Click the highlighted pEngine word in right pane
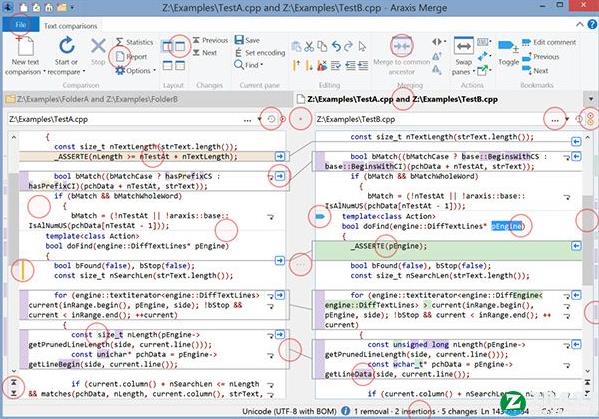This screenshot has height=419, width=599. point(507,226)
